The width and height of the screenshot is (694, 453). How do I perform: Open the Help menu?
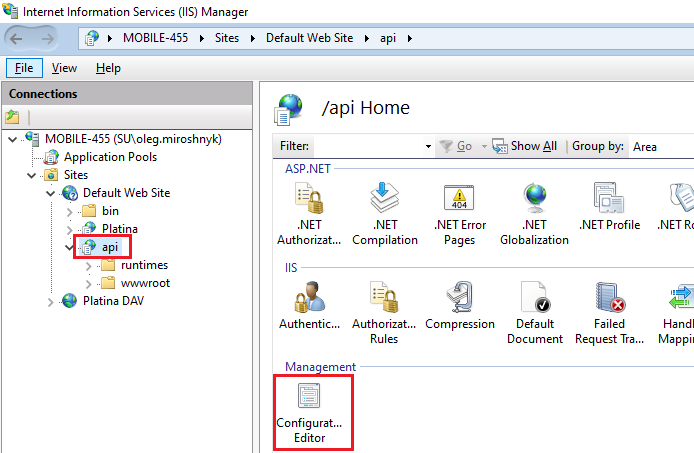click(108, 68)
